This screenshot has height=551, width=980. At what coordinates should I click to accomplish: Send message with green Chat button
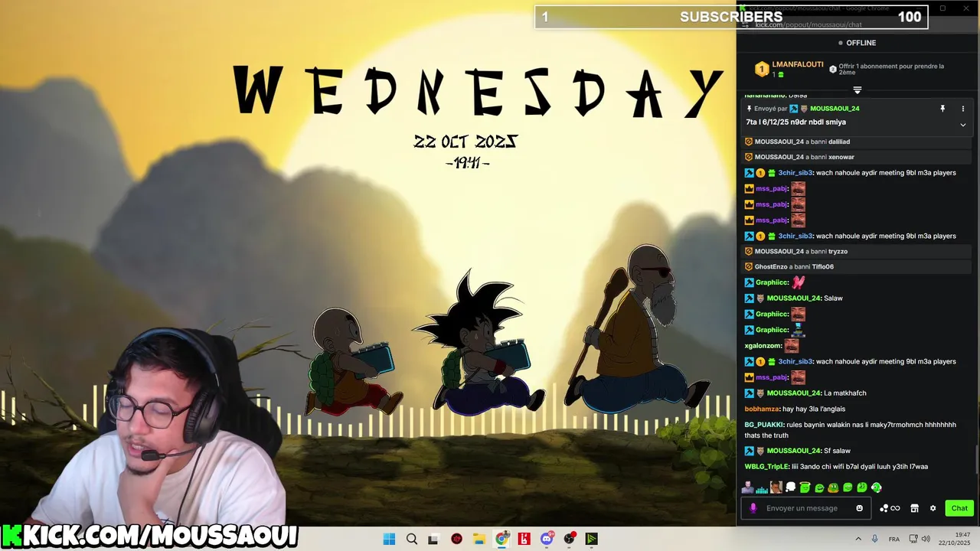coord(959,508)
